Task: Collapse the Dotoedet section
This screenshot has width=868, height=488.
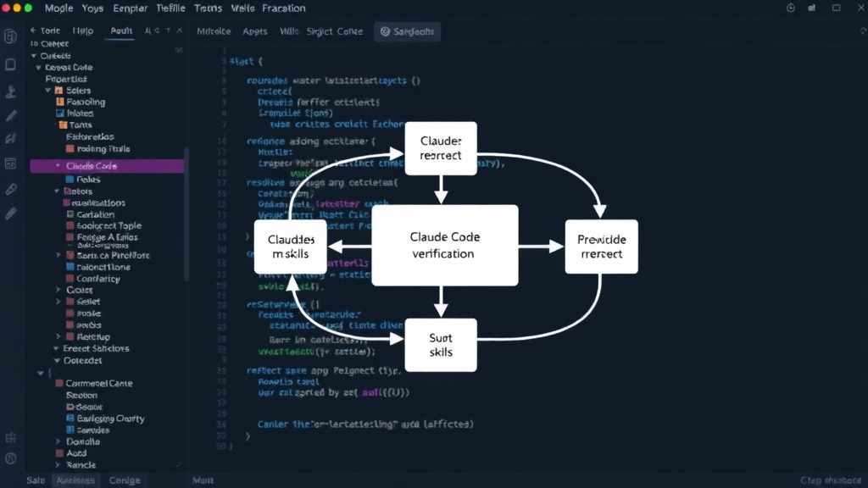Action: [57, 360]
